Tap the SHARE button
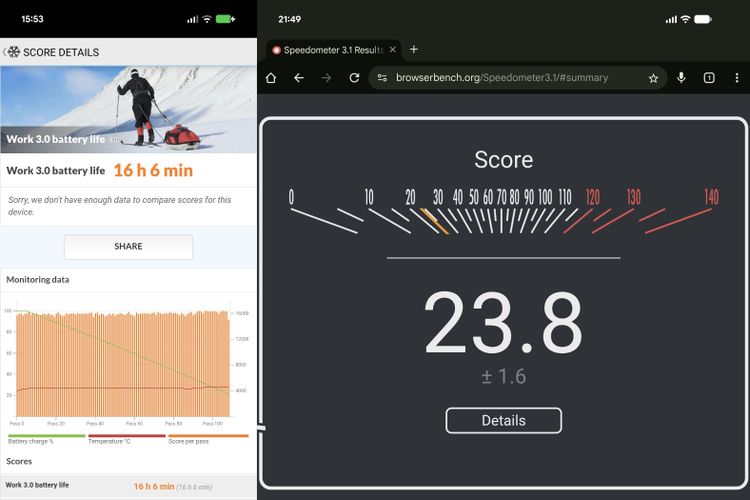 [x=128, y=246]
